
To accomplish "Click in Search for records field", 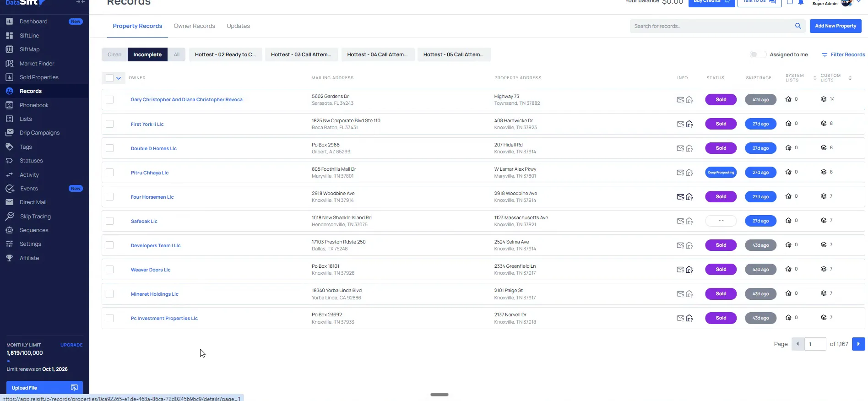I will 712,26.
